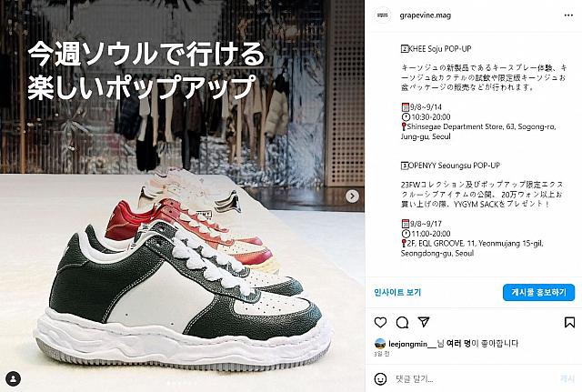Click grapevine.mag profile avatar
582x392 pixels.
tap(382, 15)
